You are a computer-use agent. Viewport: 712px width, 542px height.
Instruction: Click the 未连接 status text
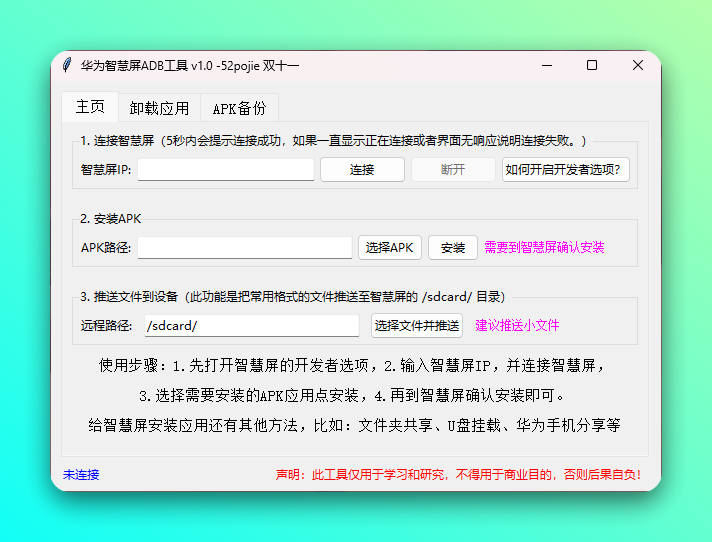81,475
